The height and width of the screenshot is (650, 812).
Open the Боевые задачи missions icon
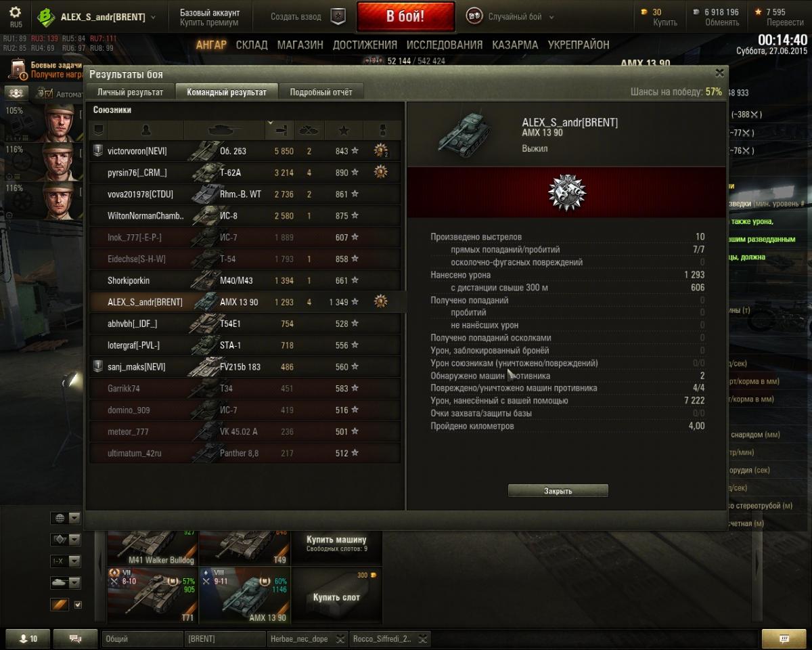(x=18, y=70)
